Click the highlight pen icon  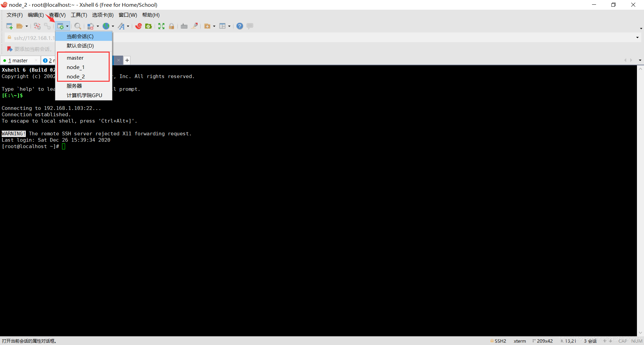pos(195,26)
